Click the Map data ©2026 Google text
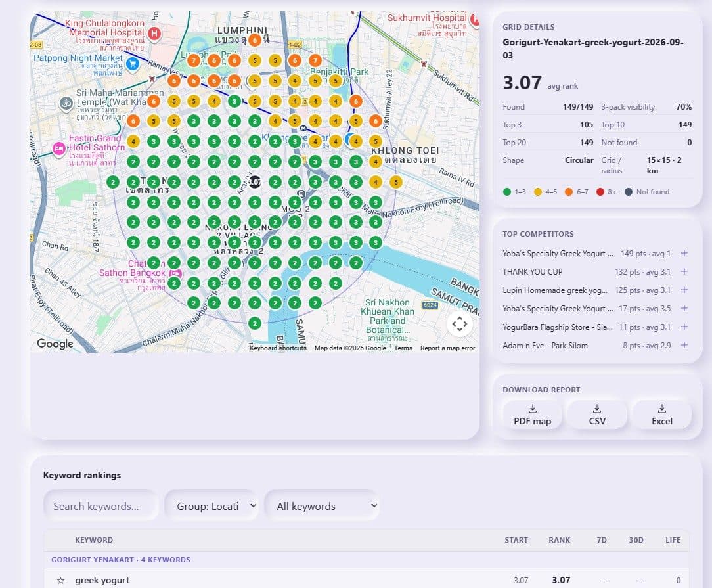 coord(350,348)
